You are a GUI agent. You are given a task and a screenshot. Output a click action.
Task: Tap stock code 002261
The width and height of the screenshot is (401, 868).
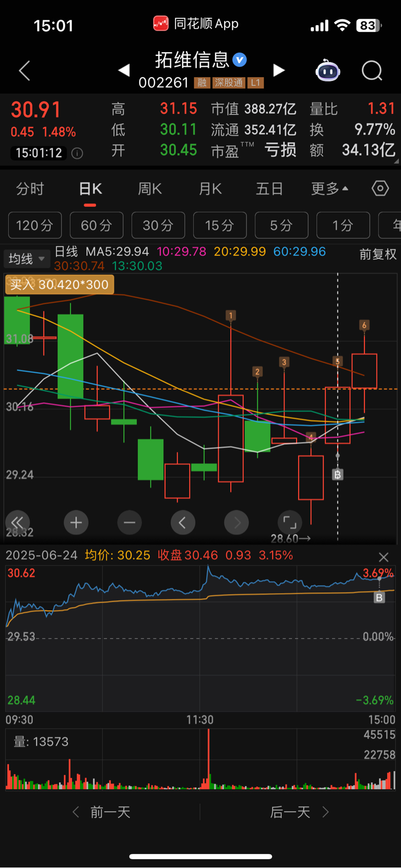coord(163,83)
